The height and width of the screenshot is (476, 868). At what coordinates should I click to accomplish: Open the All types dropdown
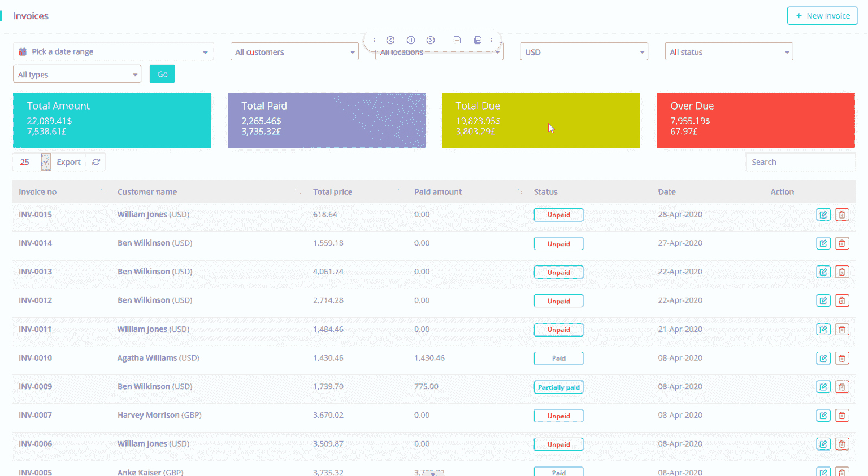coord(77,75)
